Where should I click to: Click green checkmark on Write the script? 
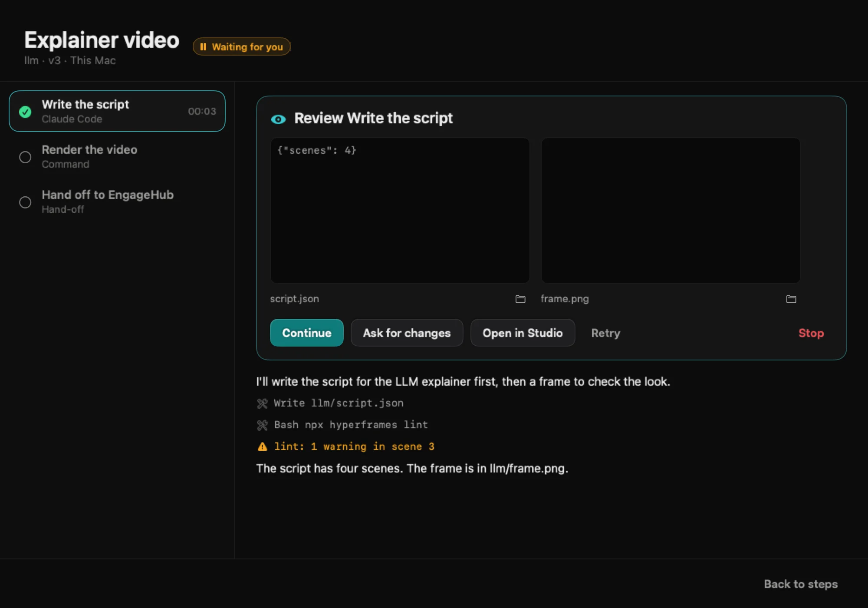point(25,112)
